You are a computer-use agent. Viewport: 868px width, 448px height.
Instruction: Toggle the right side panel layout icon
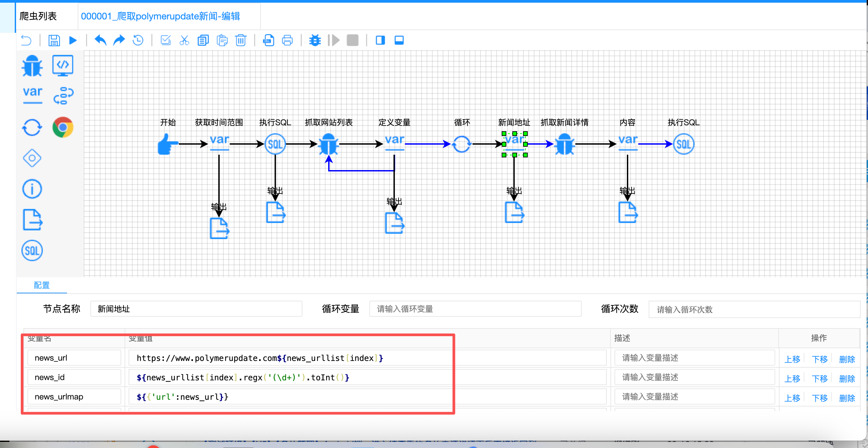coord(380,41)
